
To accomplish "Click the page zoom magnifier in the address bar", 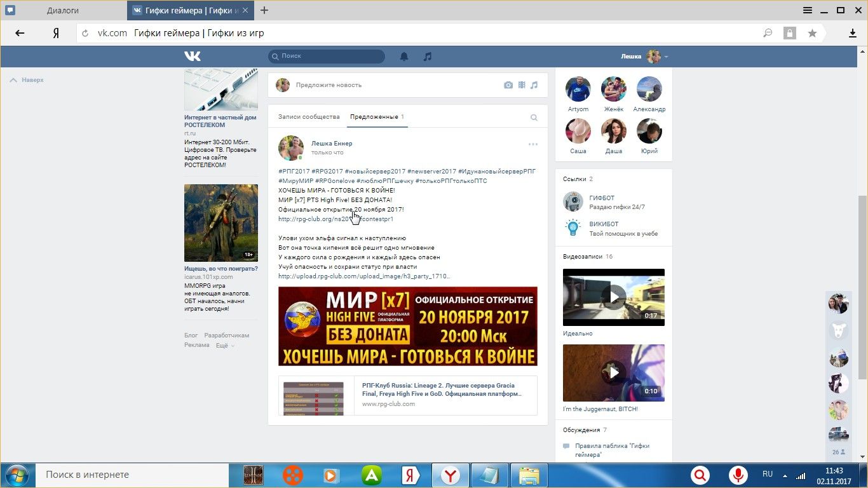I will (x=768, y=33).
